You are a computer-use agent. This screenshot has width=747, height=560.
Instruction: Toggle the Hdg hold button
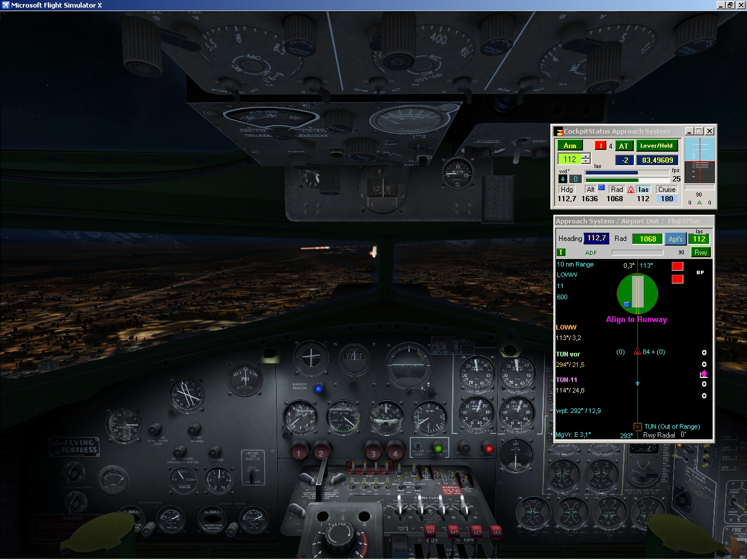coord(567,190)
